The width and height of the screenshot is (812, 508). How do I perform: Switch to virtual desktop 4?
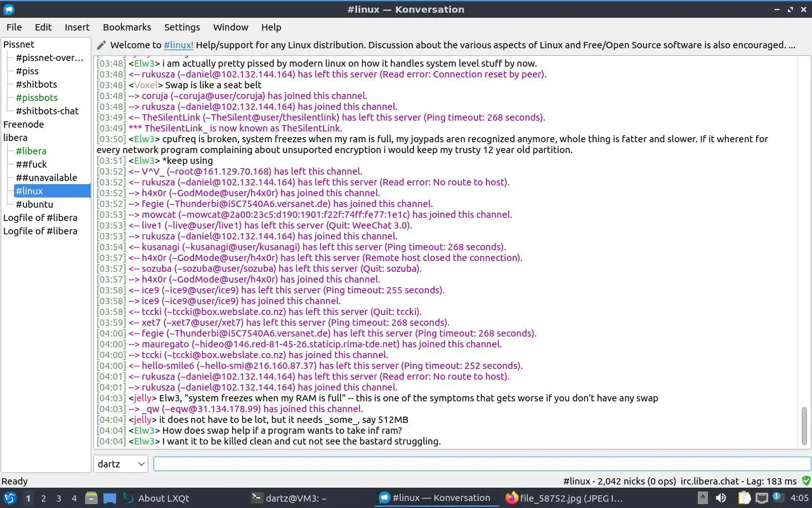[x=74, y=498]
